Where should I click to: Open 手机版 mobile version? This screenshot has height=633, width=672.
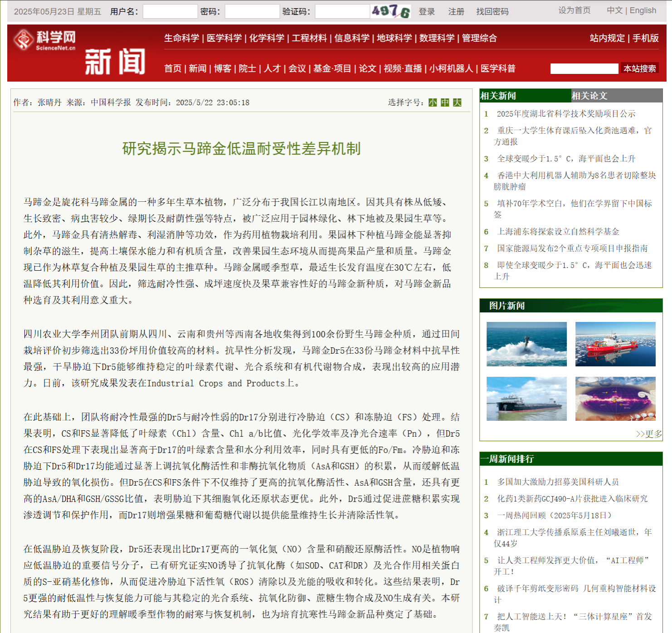[x=646, y=38]
